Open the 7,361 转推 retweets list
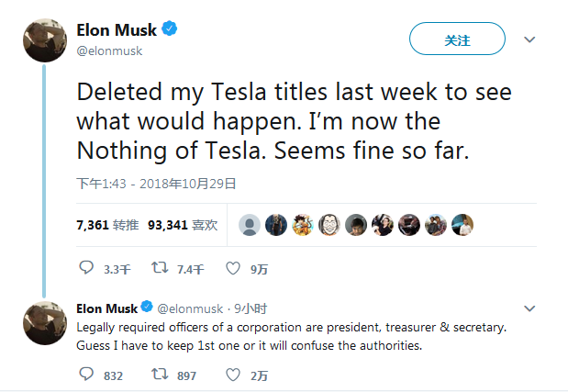 (x=107, y=225)
